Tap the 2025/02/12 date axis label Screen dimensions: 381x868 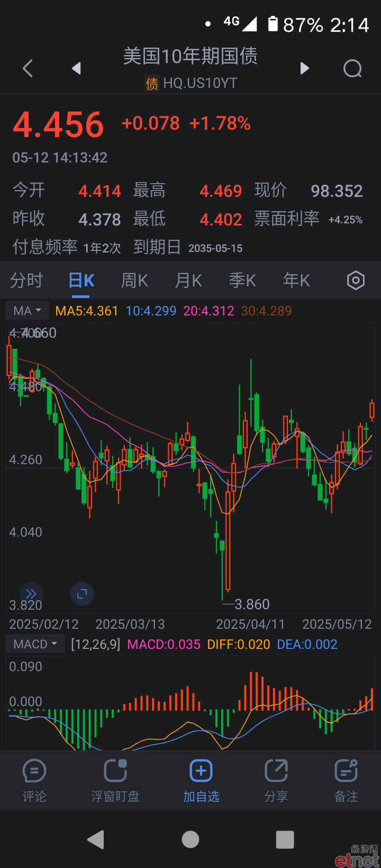click(44, 625)
